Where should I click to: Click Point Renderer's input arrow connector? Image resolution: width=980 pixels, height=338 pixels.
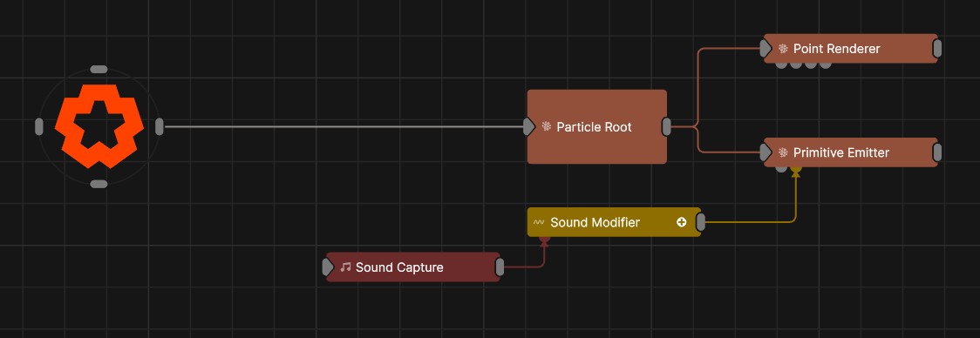click(766, 48)
